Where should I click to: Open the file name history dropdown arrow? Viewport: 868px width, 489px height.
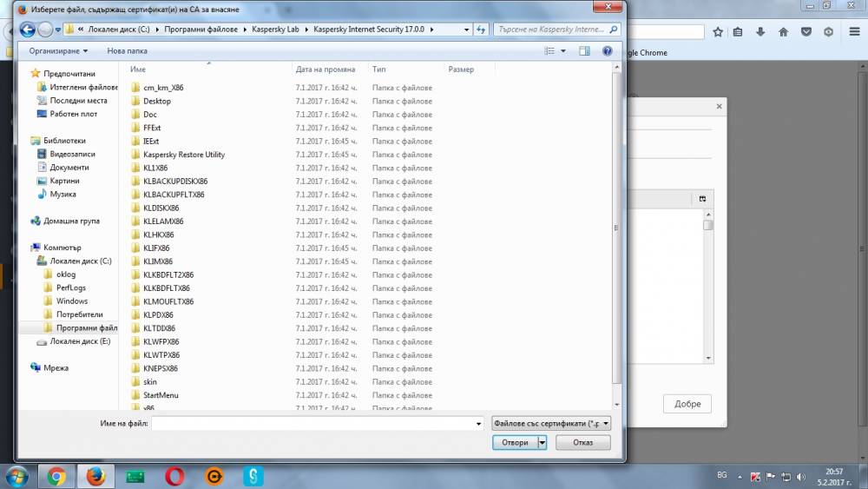point(478,423)
